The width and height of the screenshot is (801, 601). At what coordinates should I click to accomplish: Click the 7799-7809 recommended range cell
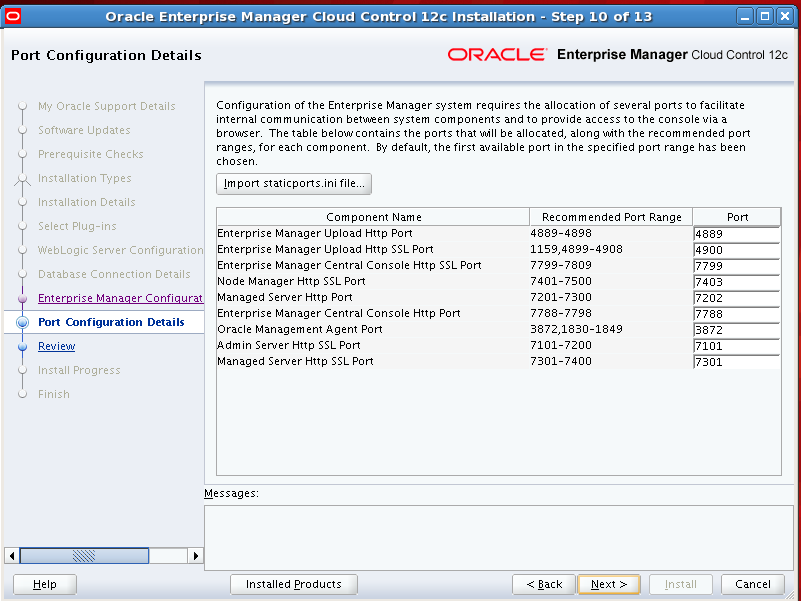pos(561,265)
